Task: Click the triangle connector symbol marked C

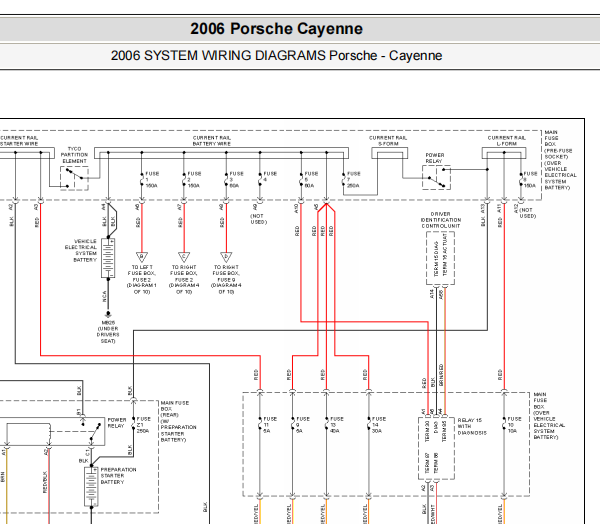Action: (184, 256)
